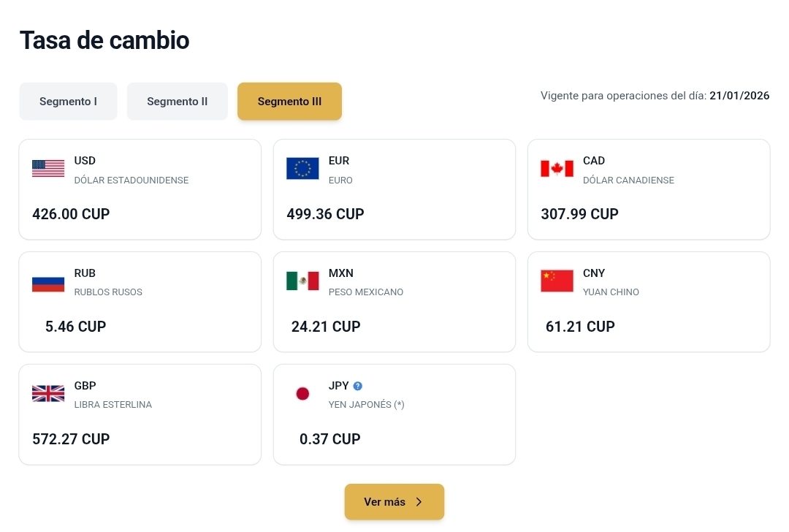
Task: Expand more rates via Ver más chevron
Action: [419, 502]
